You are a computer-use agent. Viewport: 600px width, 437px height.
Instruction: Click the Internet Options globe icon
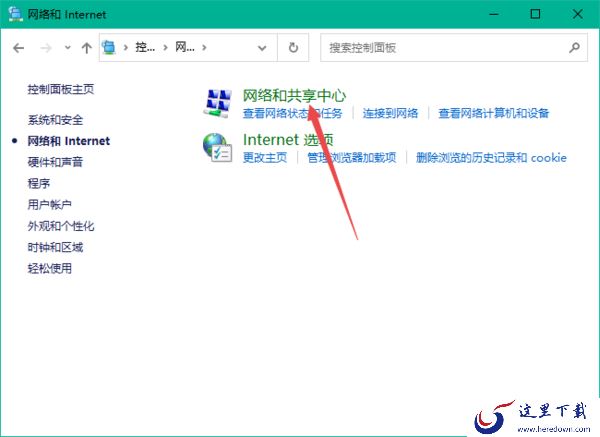[218, 147]
